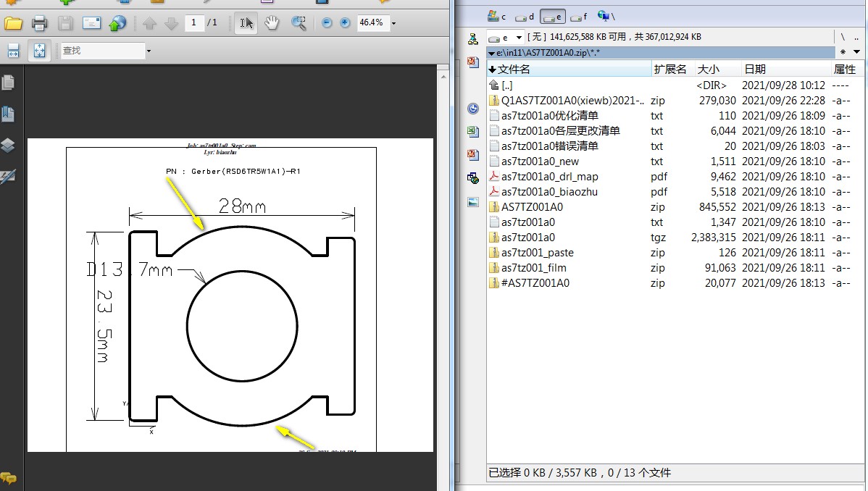Viewport: 868px width, 491px height.
Task: Zoom out with the minus button
Action: click(x=327, y=22)
